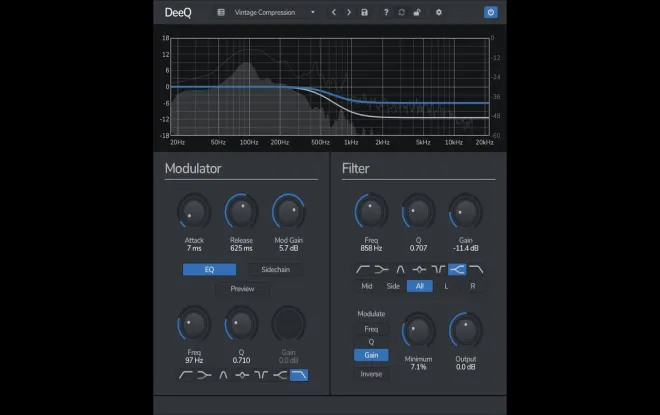This screenshot has height=415, width=660.
Task: Switch channel mode to Mid
Action: 367,286
